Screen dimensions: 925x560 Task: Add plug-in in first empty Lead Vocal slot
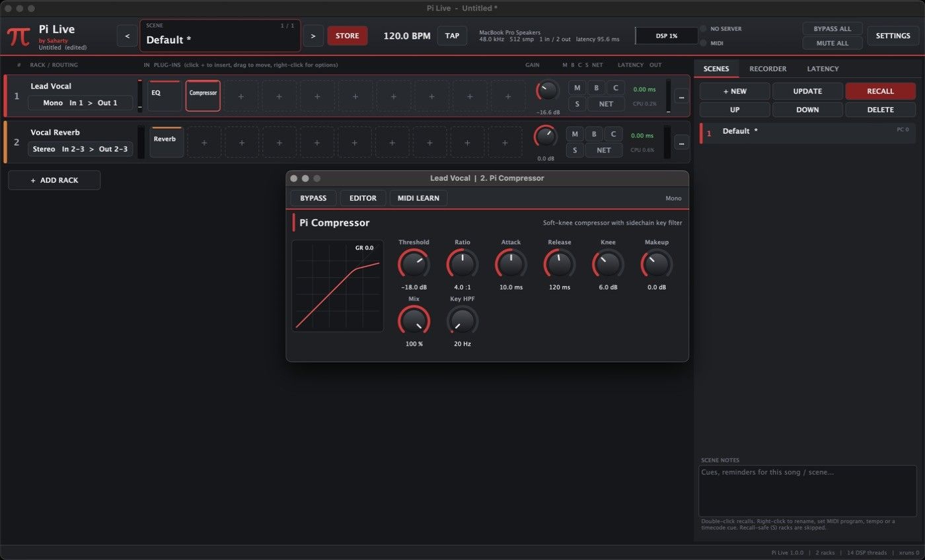[240, 96]
